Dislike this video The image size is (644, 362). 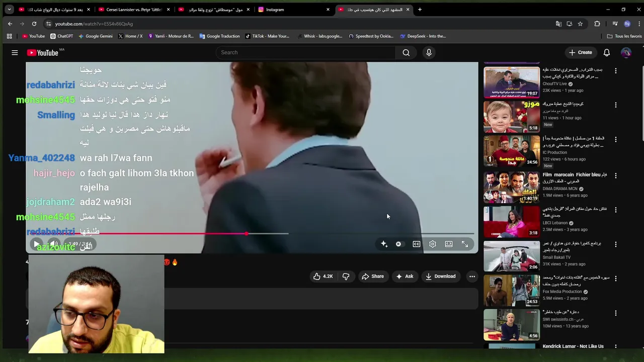tap(346, 276)
